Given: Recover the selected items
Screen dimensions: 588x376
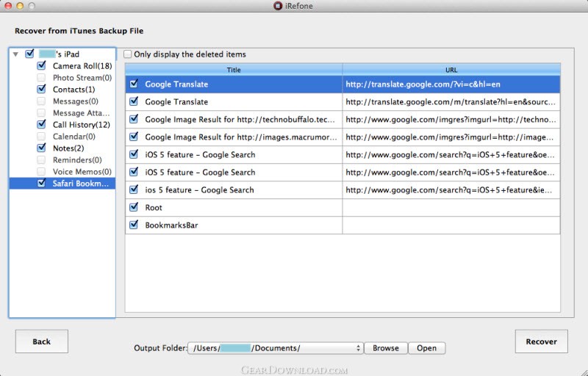Looking at the screenshot, I should pyautogui.click(x=542, y=341).
